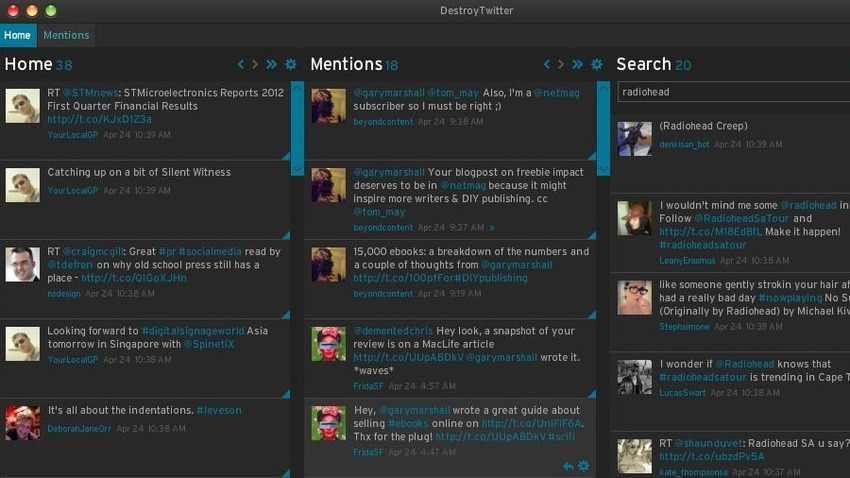Open link http://t.co/100pfFor#DIYpublishing
The height and width of the screenshot is (478, 850).
[440, 278]
